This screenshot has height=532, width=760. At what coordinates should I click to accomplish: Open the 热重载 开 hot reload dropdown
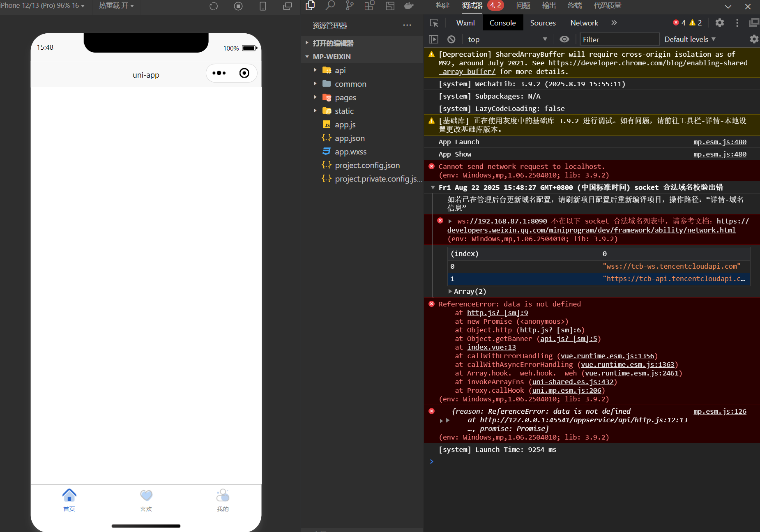pos(116,5)
